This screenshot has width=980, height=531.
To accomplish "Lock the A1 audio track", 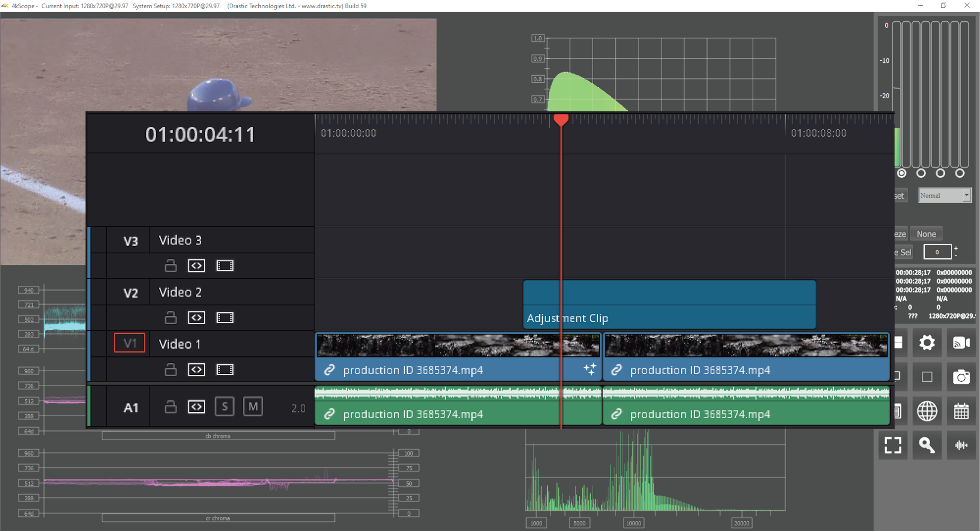I will (170, 407).
